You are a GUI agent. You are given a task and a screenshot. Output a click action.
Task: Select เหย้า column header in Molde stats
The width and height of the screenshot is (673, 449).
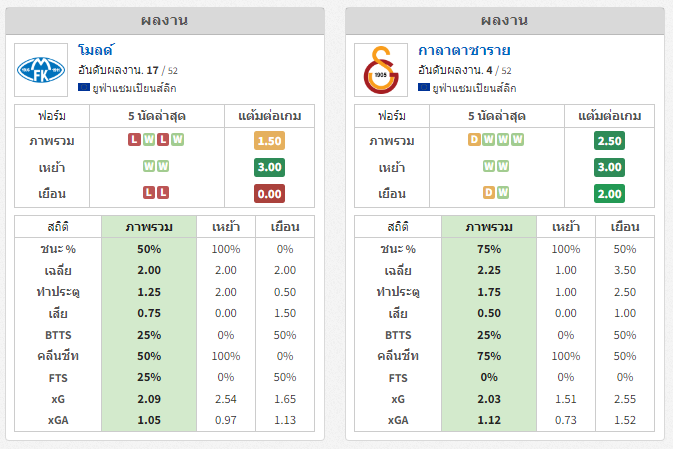pos(226,227)
